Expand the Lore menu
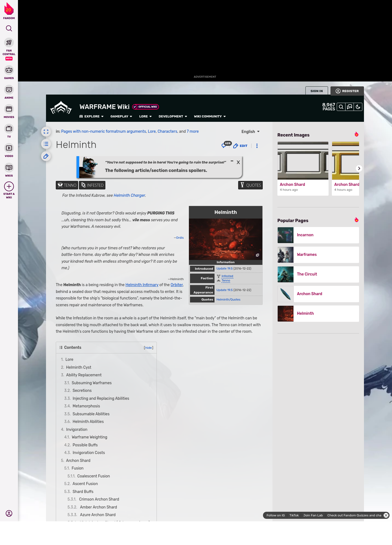 pyautogui.click(x=145, y=116)
